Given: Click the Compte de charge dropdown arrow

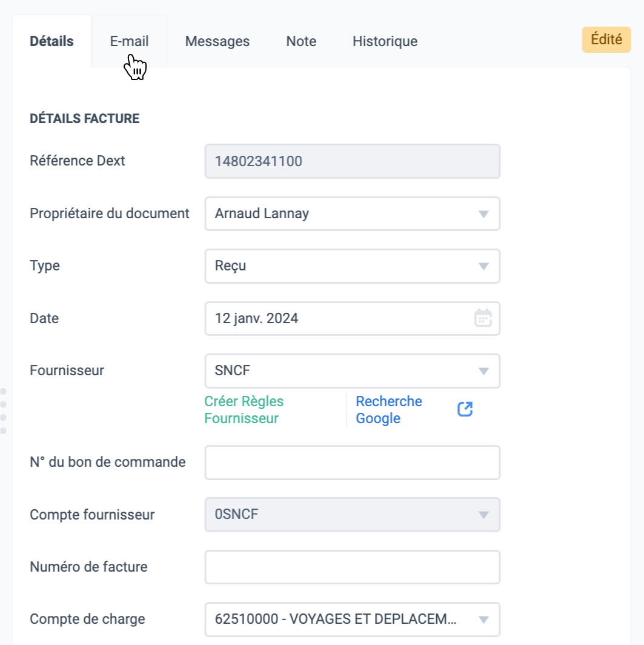Looking at the screenshot, I should click(x=483, y=620).
